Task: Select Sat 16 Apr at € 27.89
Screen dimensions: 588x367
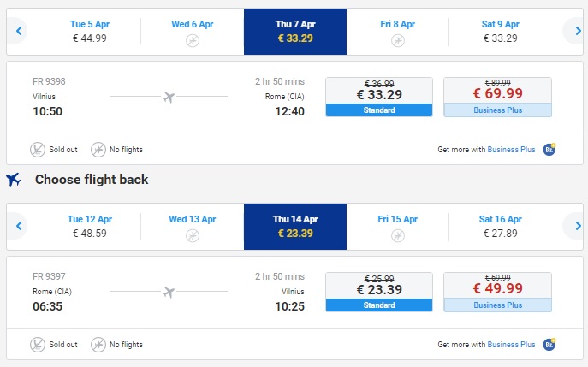Action: tap(500, 227)
